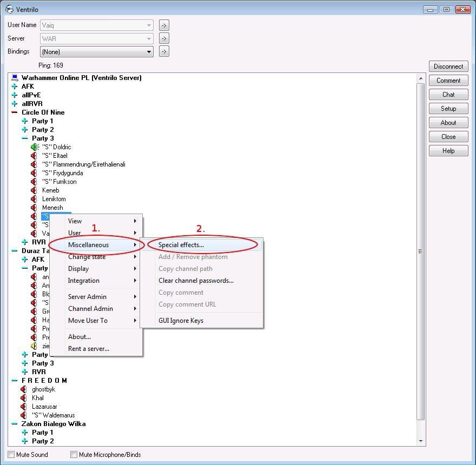This screenshot has height=465, width=476.
Task: Open Setup from the side buttons
Action: click(448, 109)
